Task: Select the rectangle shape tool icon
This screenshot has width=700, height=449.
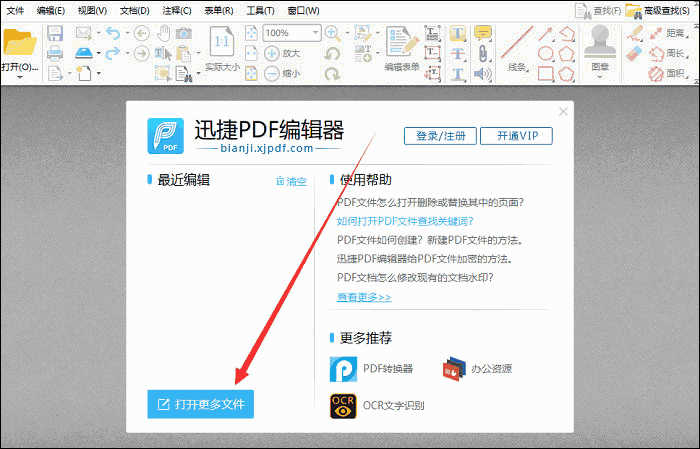Action: pyautogui.click(x=546, y=73)
